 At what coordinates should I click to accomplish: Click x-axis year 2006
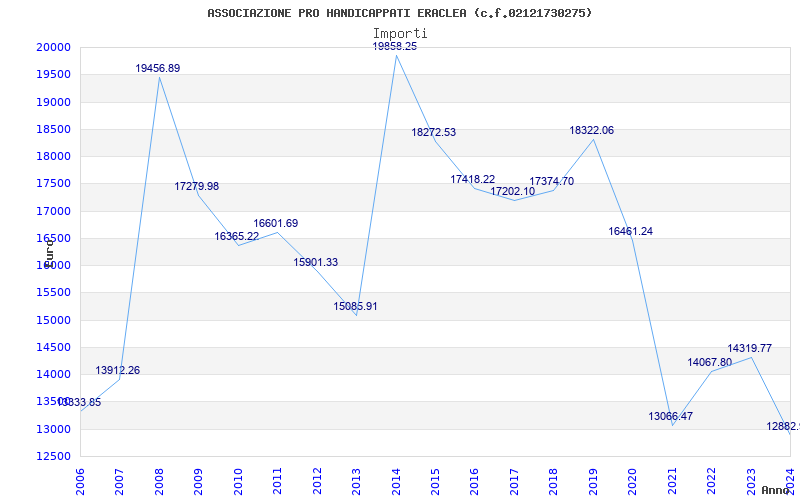click(x=80, y=481)
